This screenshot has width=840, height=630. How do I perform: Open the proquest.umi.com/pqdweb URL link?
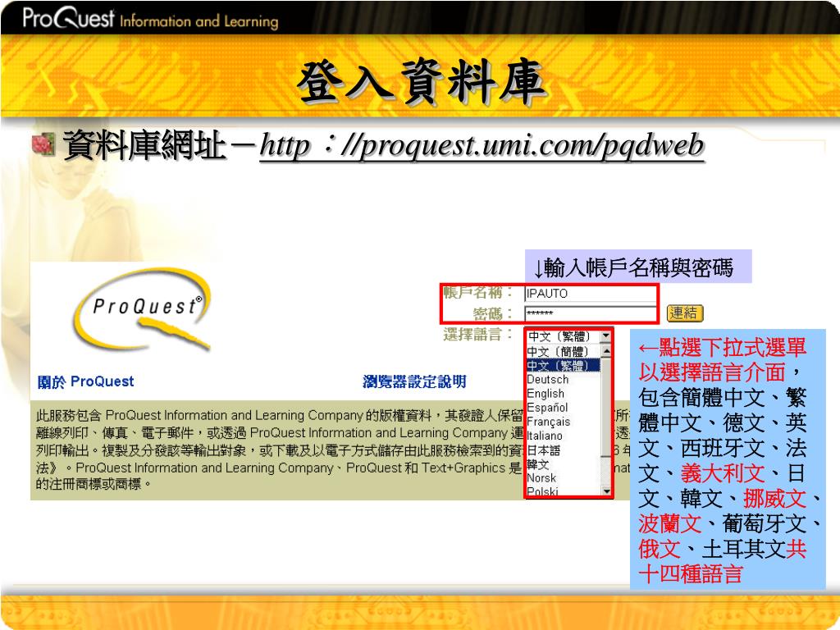pyautogui.click(x=482, y=145)
